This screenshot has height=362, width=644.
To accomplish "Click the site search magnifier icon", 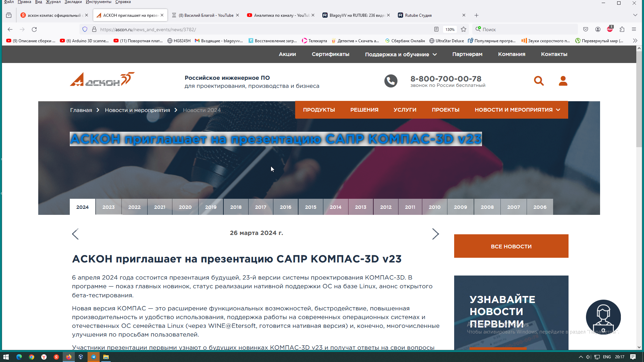I will 539,81.
